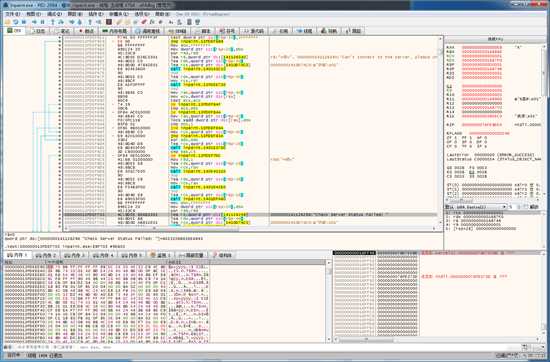Open the 调试 (Debug) menu
This screenshot has width=550, height=362.
click(x=54, y=14)
